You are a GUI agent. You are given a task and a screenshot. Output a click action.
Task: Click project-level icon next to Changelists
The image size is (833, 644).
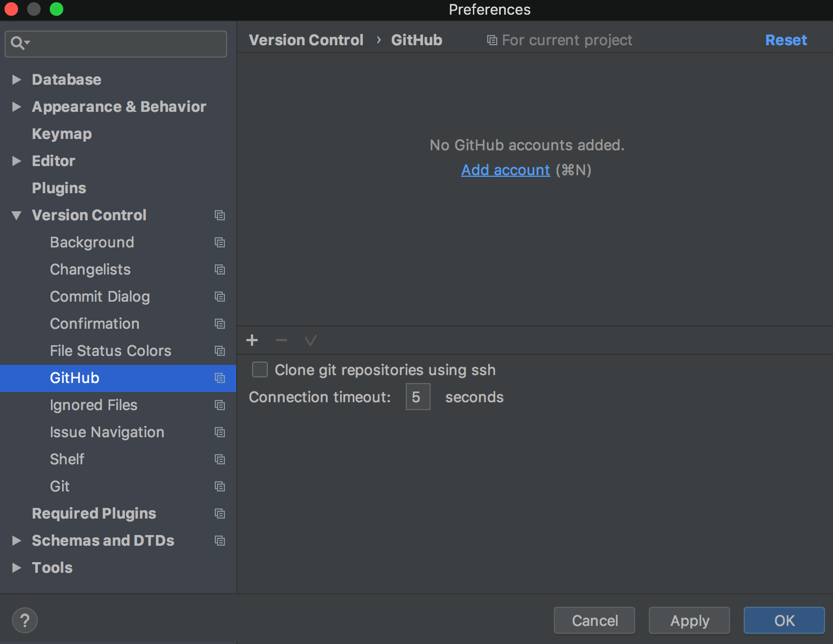point(220,269)
